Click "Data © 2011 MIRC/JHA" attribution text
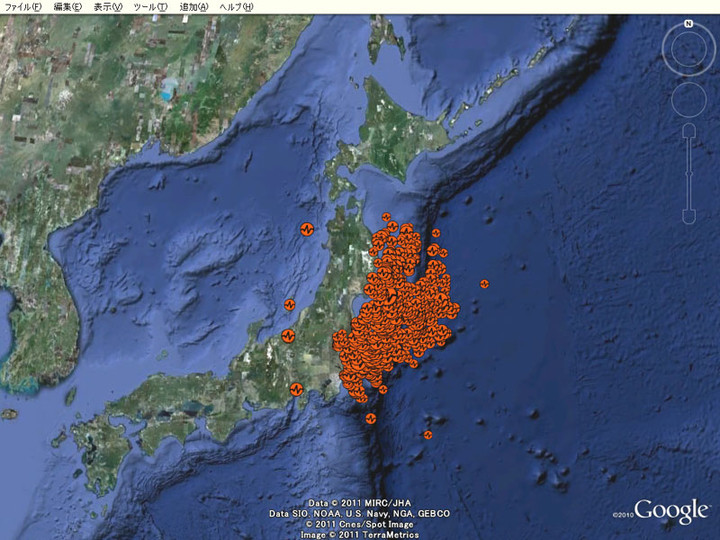This screenshot has width=720, height=540. [360, 503]
